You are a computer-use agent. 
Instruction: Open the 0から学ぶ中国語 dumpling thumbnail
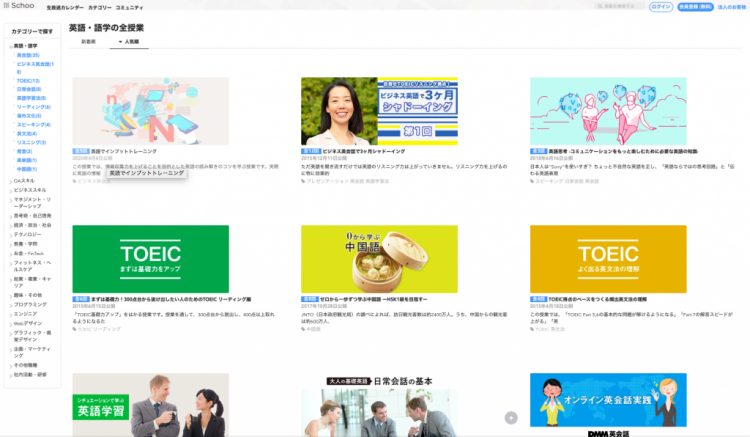(379, 259)
